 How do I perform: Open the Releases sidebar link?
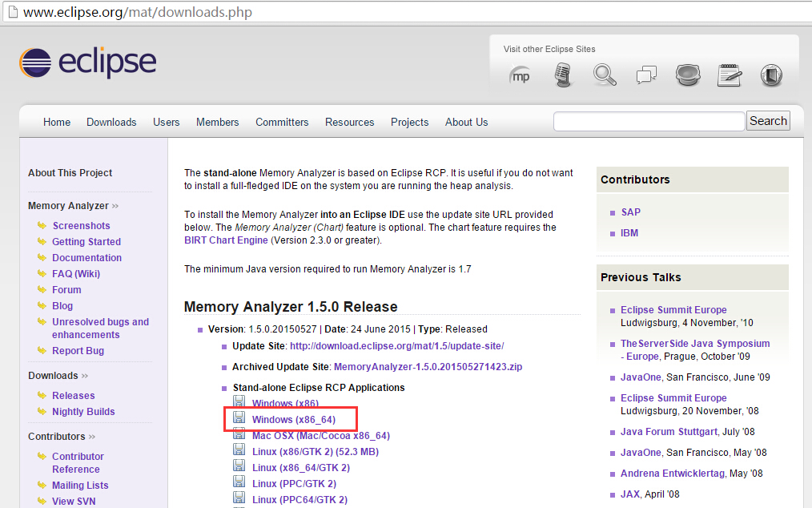click(x=74, y=396)
